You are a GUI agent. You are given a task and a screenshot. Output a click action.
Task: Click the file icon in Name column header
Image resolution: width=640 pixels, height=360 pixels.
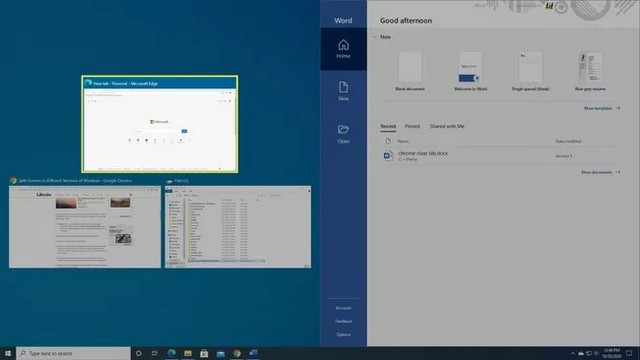click(388, 141)
